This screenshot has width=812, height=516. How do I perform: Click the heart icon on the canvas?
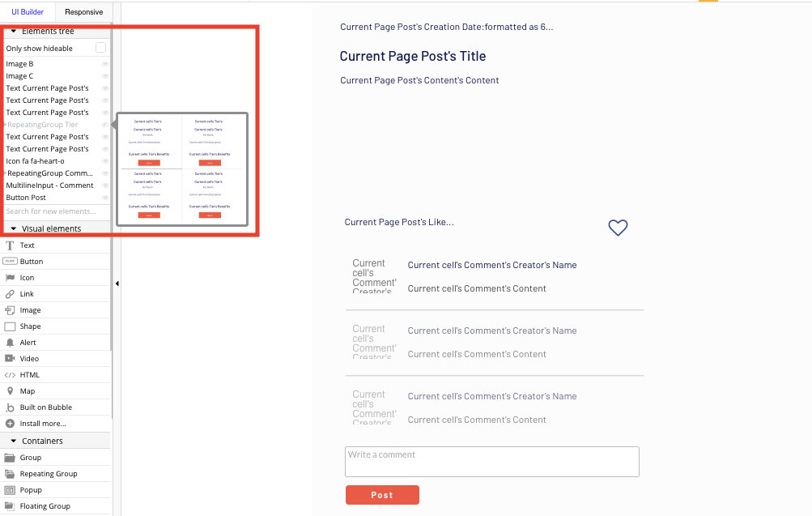pos(618,228)
